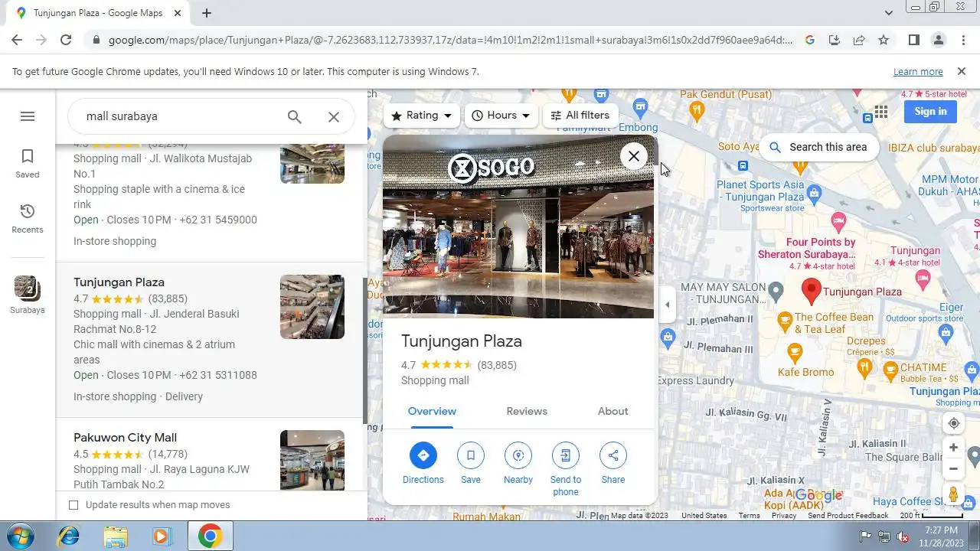This screenshot has height=551, width=980.
Task: Click the Learn more link
Action: tap(918, 71)
